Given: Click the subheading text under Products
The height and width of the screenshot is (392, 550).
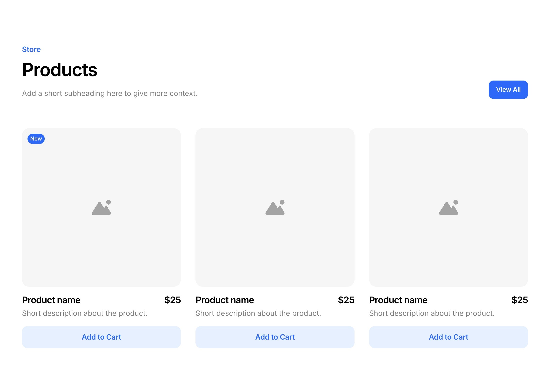Looking at the screenshot, I should 110,93.
